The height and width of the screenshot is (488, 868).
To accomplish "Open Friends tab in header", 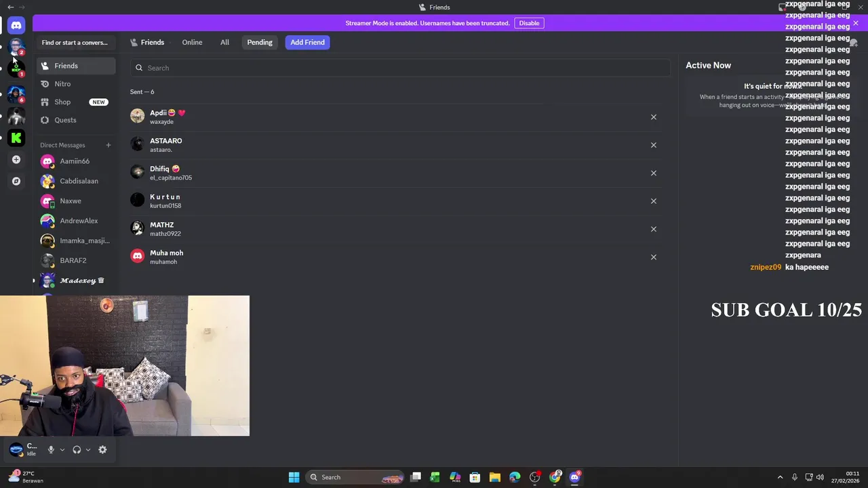I will [x=147, y=42].
